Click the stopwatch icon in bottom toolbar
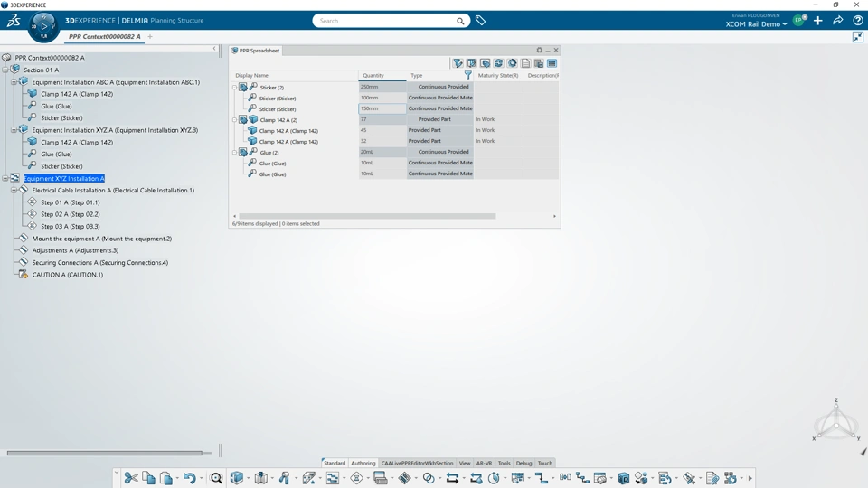The image size is (868, 488). 494,478
